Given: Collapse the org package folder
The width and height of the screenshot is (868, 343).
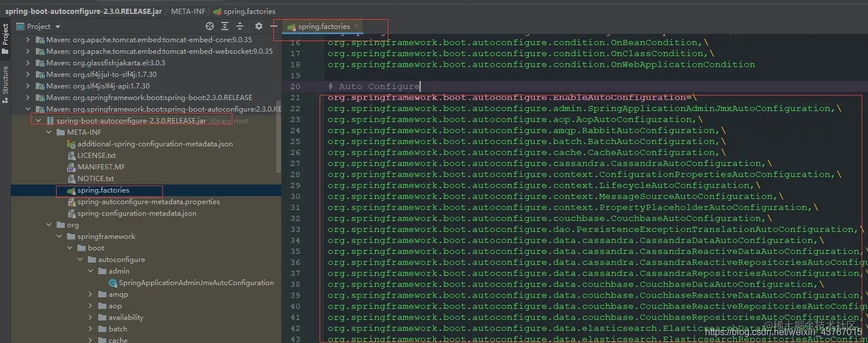Looking at the screenshot, I should 49,225.
